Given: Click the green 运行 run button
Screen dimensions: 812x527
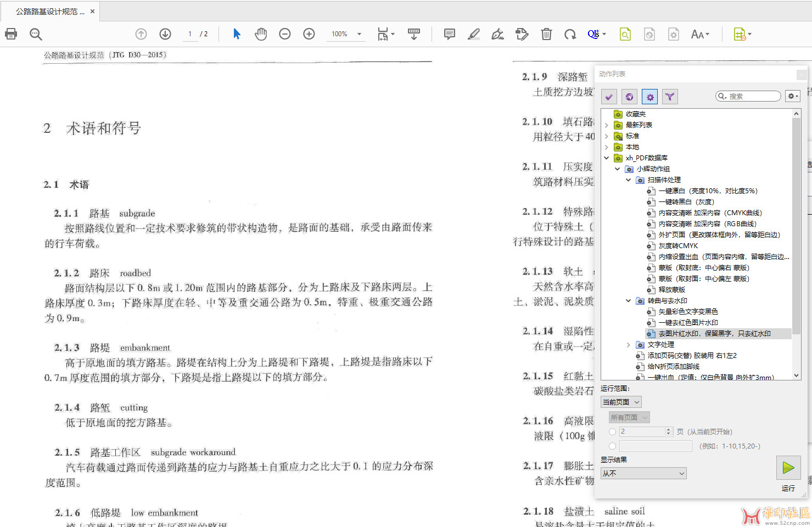Looking at the screenshot, I should coord(788,468).
